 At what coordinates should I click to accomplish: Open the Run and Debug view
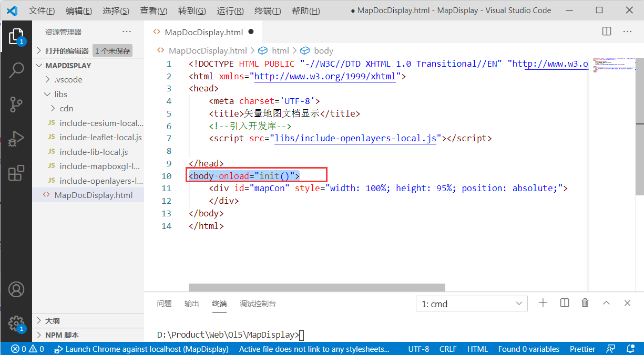point(16,139)
